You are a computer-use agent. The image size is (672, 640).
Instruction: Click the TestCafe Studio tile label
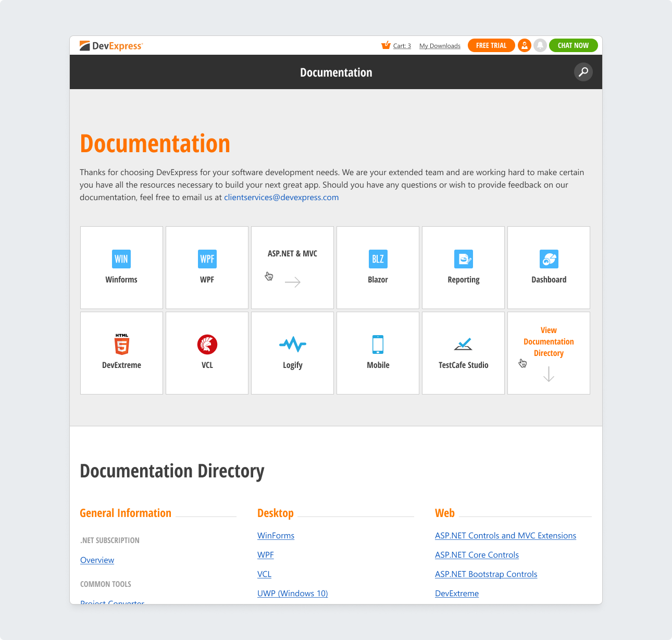pos(464,365)
